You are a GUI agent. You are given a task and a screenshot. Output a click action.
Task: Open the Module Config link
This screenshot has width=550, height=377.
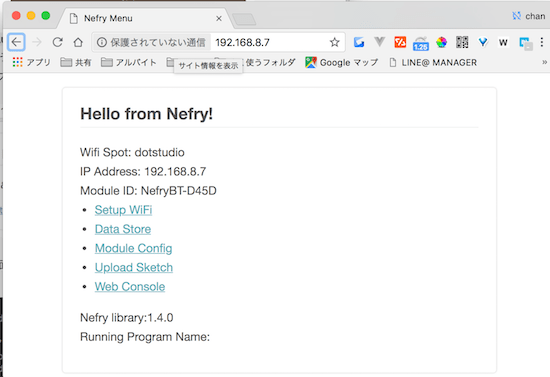(133, 248)
